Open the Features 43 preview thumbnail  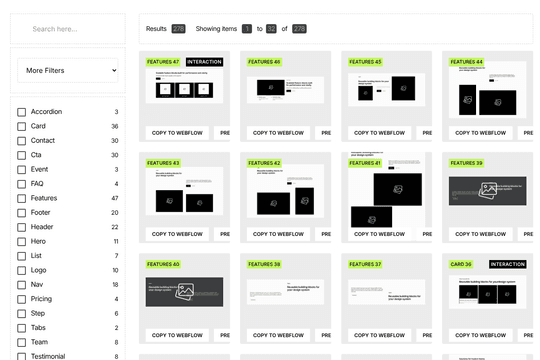pos(184,191)
